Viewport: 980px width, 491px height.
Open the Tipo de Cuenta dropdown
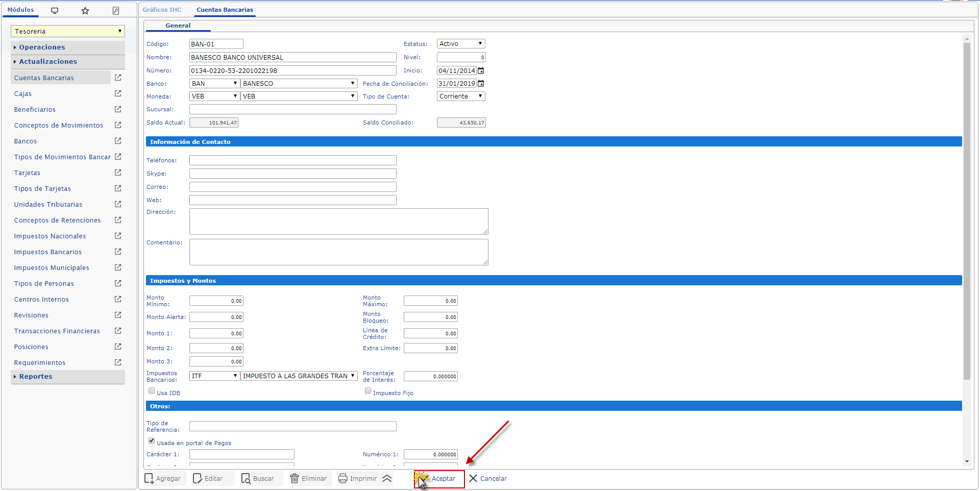pyautogui.click(x=461, y=96)
